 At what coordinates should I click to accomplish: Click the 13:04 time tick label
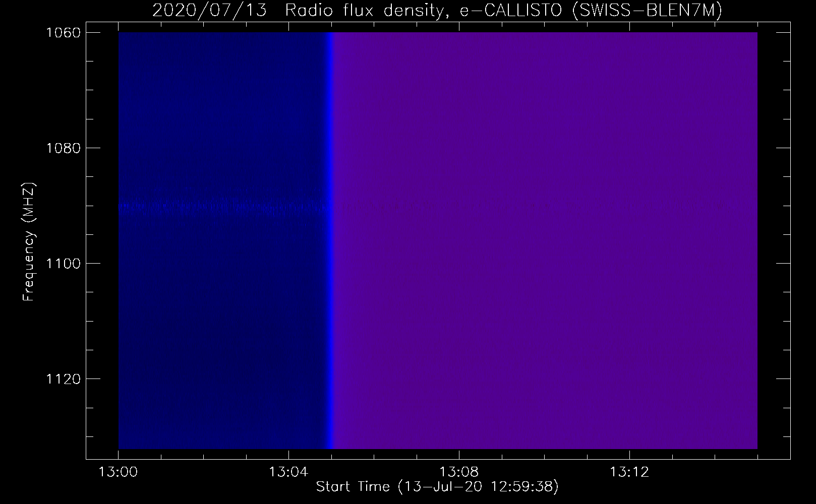(x=288, y=472)
